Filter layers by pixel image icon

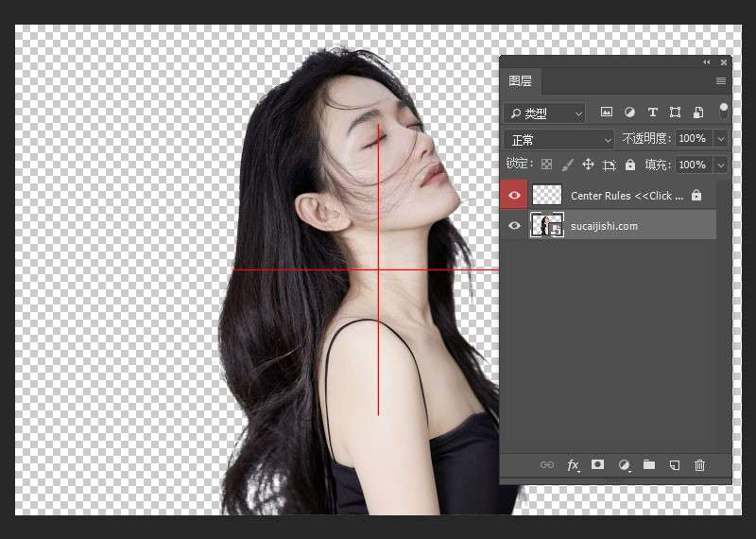(606, 113)
